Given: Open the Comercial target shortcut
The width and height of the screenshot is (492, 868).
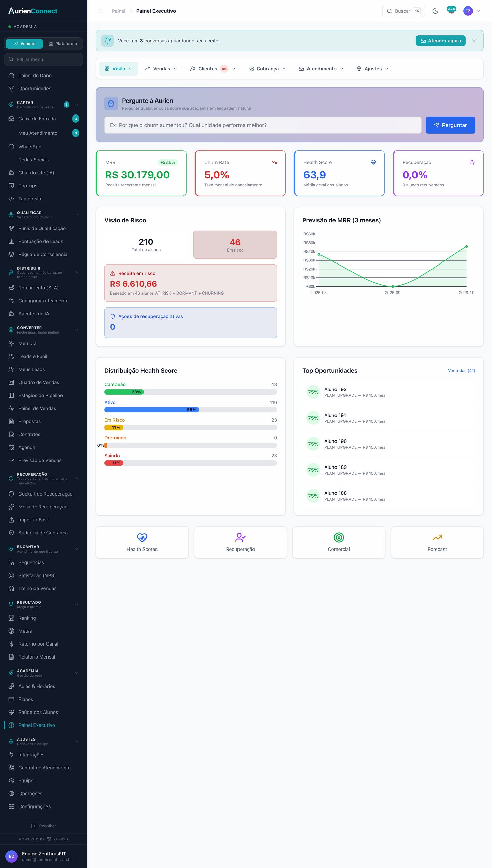Looking at the screenshot, I should pos(339,542).
